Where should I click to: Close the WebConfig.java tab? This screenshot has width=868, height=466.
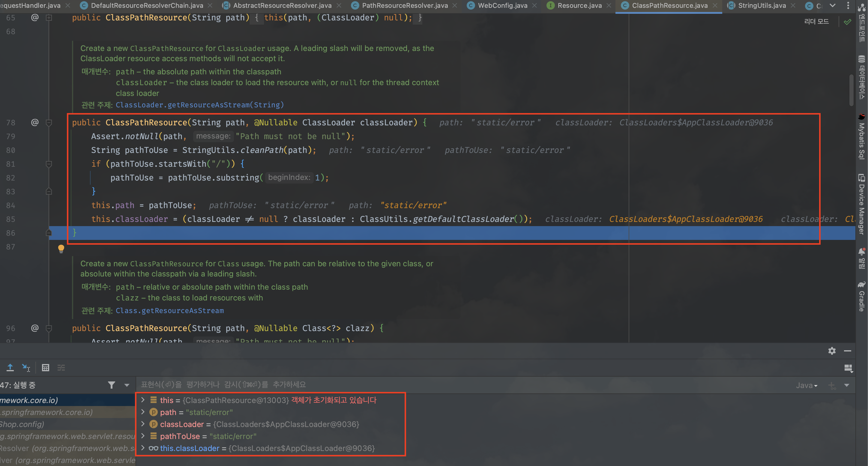534,5
